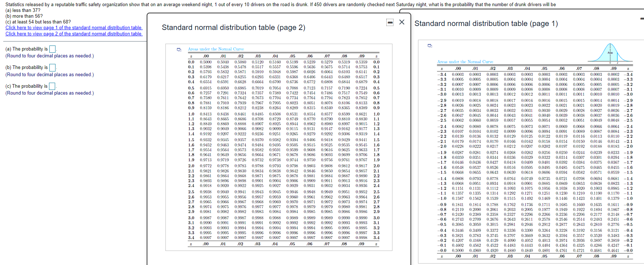Open page 1 of standard normal table link

pos(74,28)
